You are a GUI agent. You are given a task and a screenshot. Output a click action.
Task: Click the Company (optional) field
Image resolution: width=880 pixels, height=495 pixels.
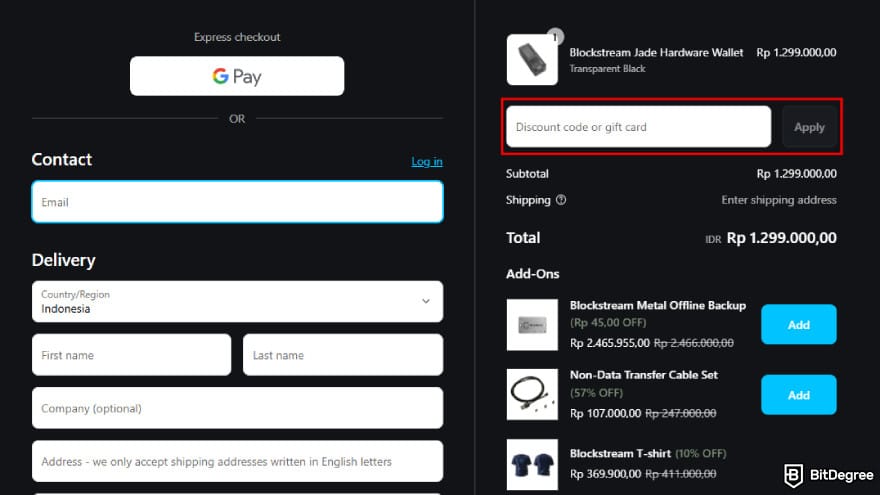(237, 408)
